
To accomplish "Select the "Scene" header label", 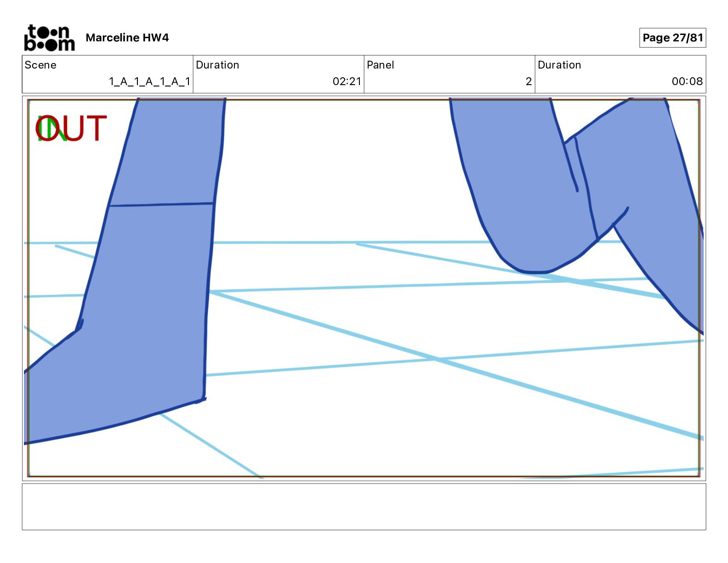I will click(40, 65).
